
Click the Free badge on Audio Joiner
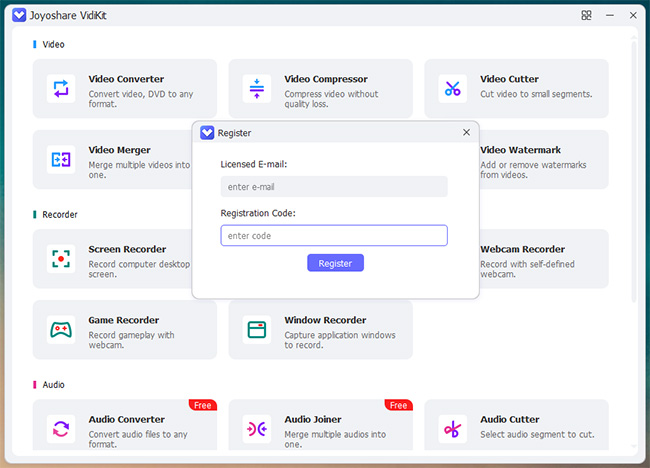tap(398, 405)
